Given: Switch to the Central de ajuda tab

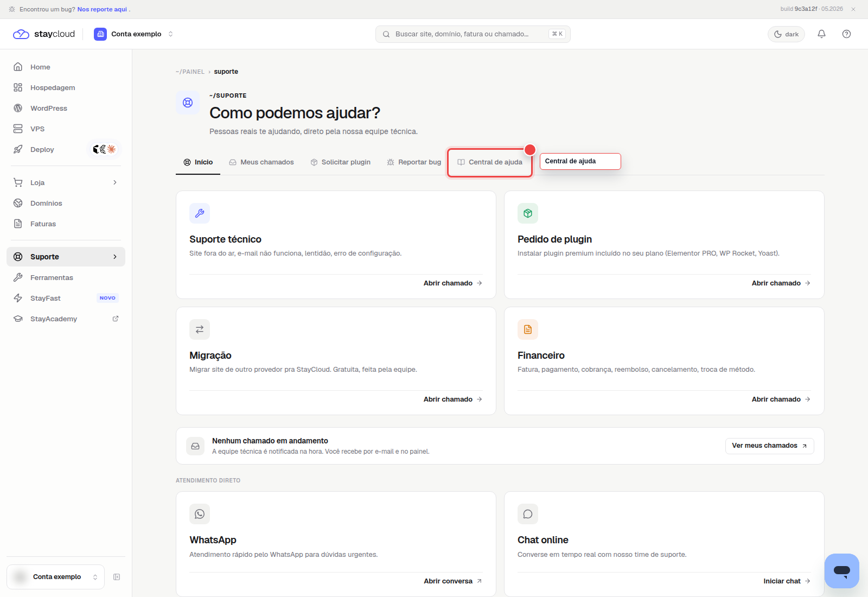Looking at the screenshot, I should 490,162.
